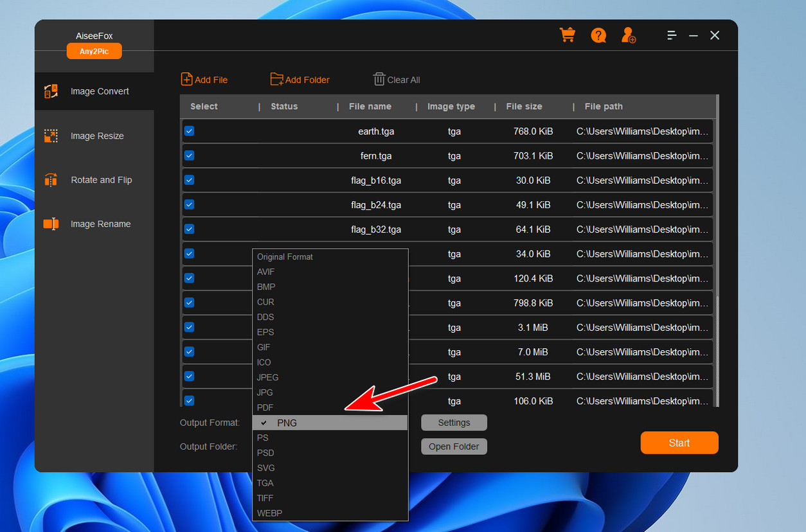The image size is (806, 532).
Task: Choose PSD from output format list
Action: 330,453
